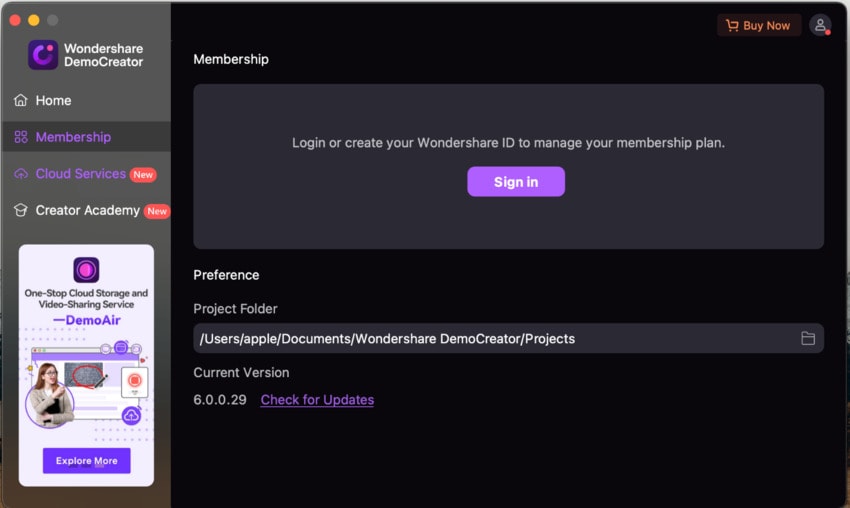Viewport: 850px width, 508px height.
Task: Go to the Home section label
Action: (x=54, y=101)
